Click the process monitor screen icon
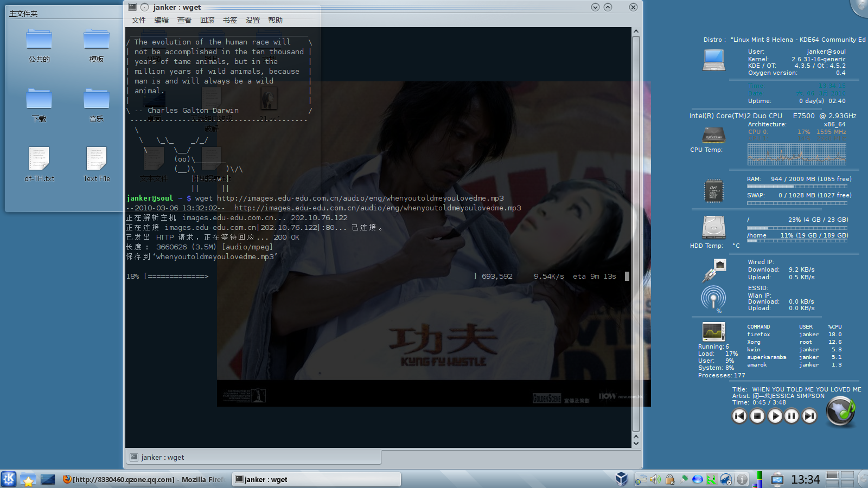868x488 pixels. click(713, 331)
